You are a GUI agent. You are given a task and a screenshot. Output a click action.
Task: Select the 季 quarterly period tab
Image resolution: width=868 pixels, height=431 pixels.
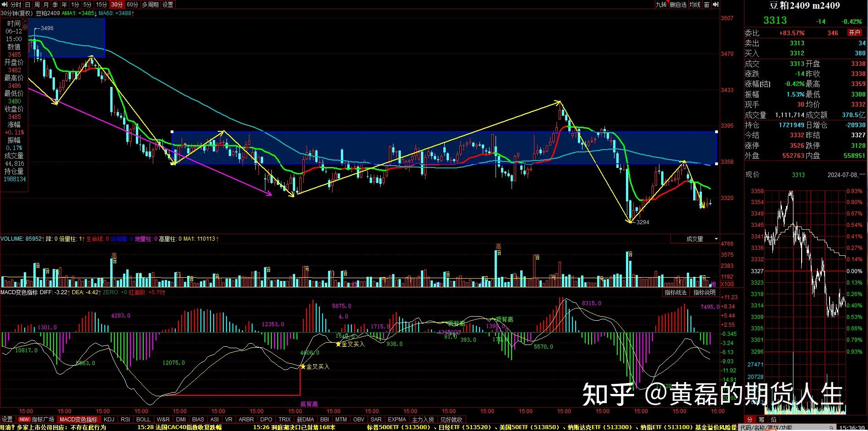coord(55,5)
